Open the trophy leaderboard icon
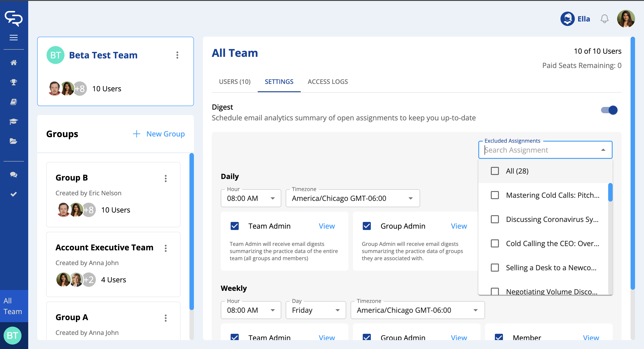This screenshot has height=349, width=644. (13, 82)
